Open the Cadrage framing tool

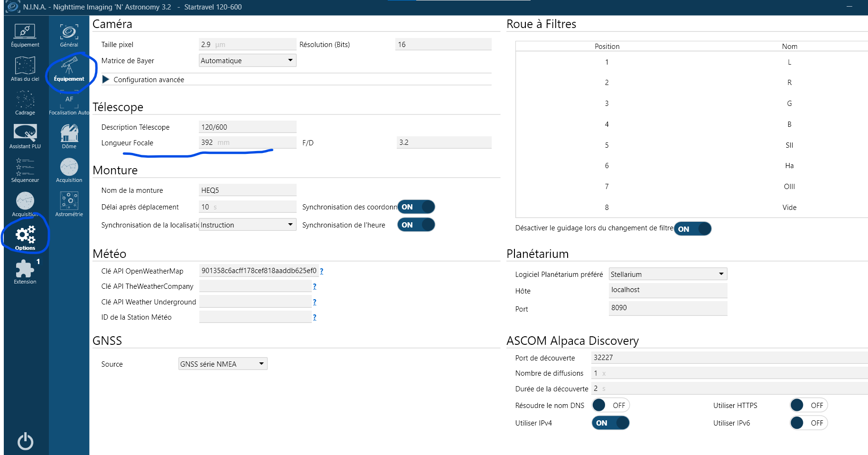tap(25, 103)
